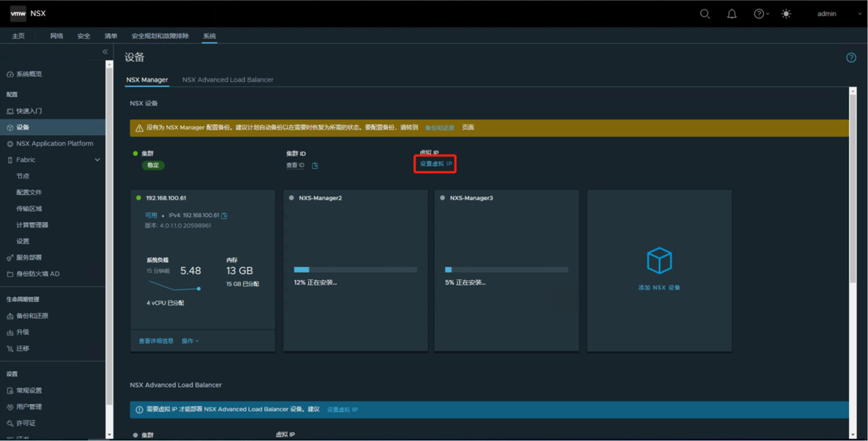The width and height of the screenshot is (868, 441).
Task: Collapse the Fabric section in sidebar
Action: [x=98, y=160]
